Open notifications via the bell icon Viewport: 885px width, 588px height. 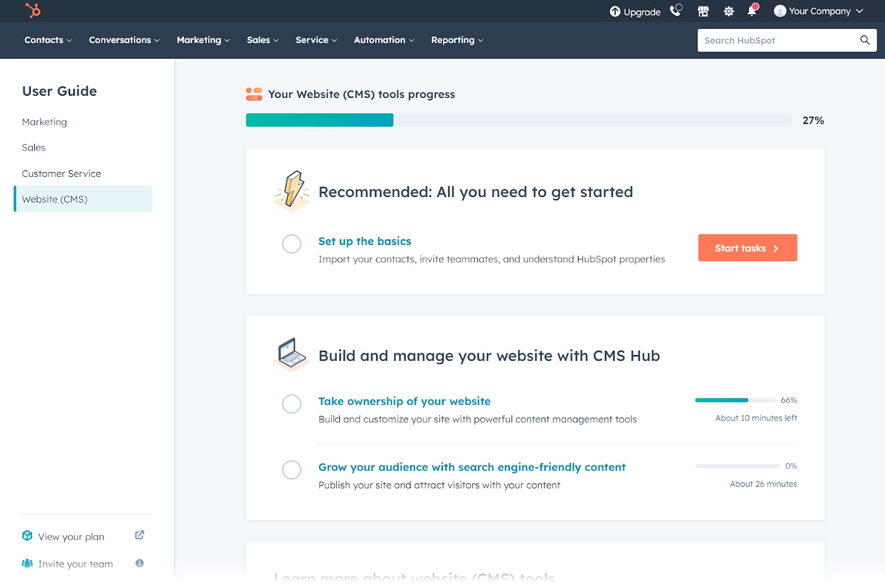[752, 11]
